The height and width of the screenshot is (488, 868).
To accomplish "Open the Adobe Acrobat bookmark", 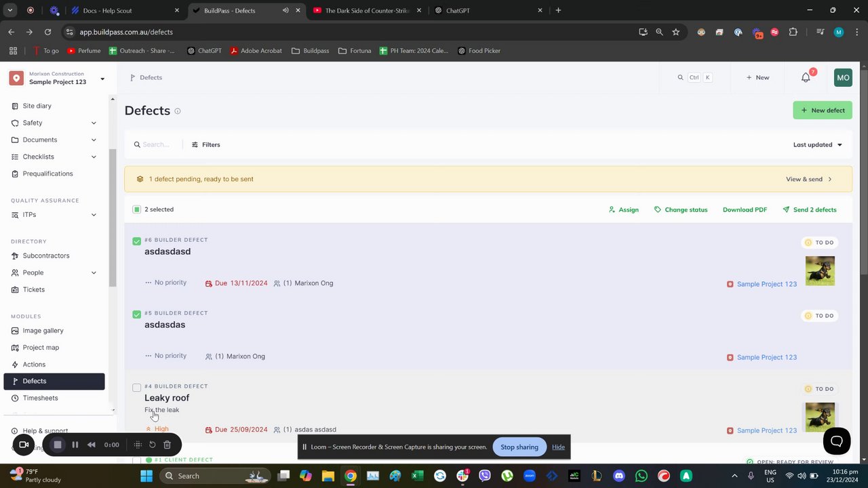I will tap(256, 51).
